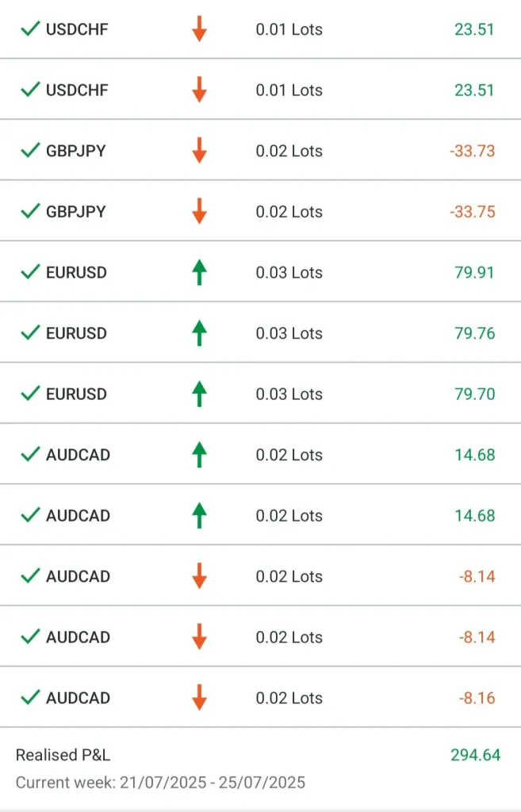Select the 79.91 profit value
The height and width of the screenshot is (812, 521).
point(475,272)
